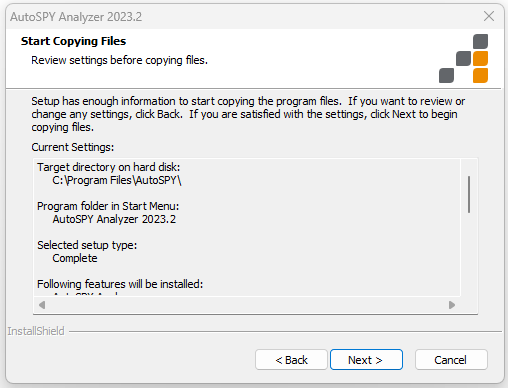Click the 'Current Settings:' label
508x388 pixels.
(73, 147)
